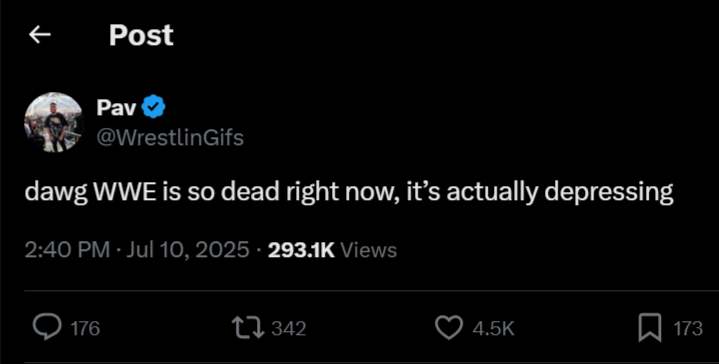This screenshot has height=364, width=719.
Task: Click the back arrow icon
Action: (x=40, y=35)
